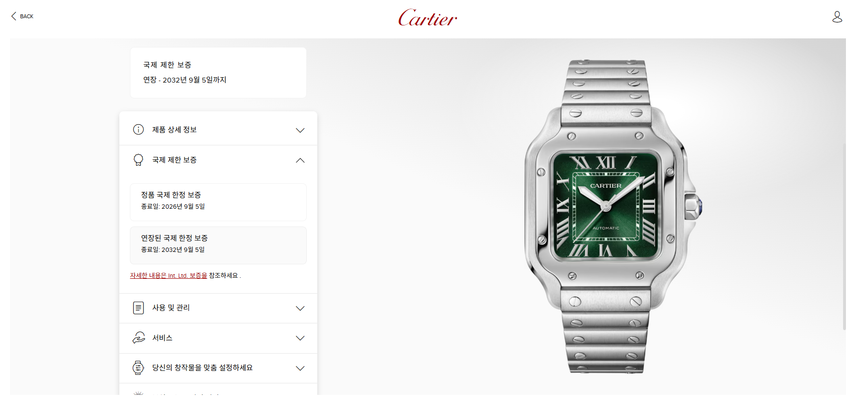Click the warranty ribbon icon beside 국제 제한 보증

point(139,160)
